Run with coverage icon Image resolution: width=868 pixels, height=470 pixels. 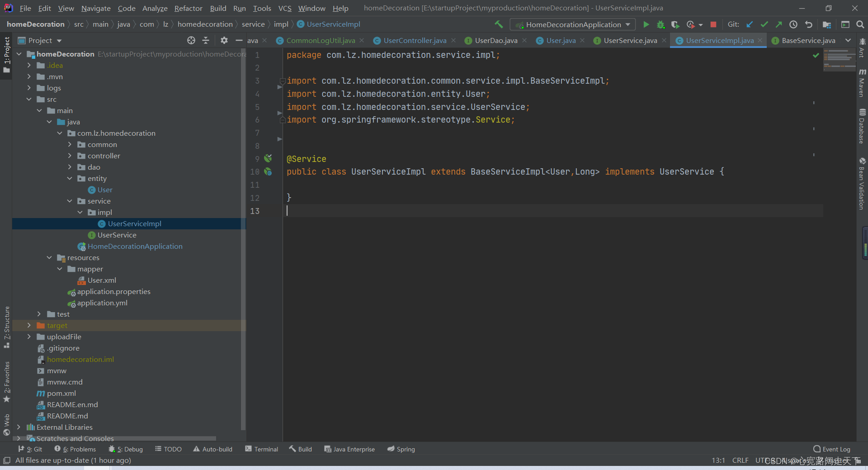[x=675, y=24]
